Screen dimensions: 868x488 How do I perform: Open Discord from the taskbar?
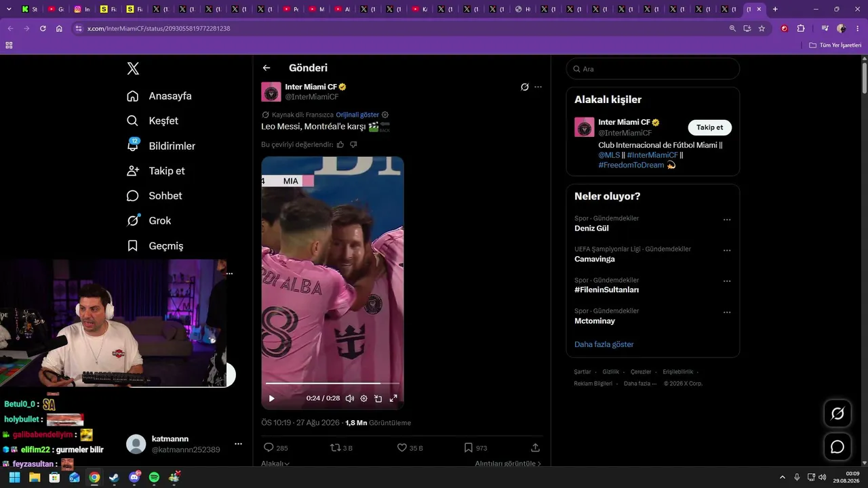(134, 478)
